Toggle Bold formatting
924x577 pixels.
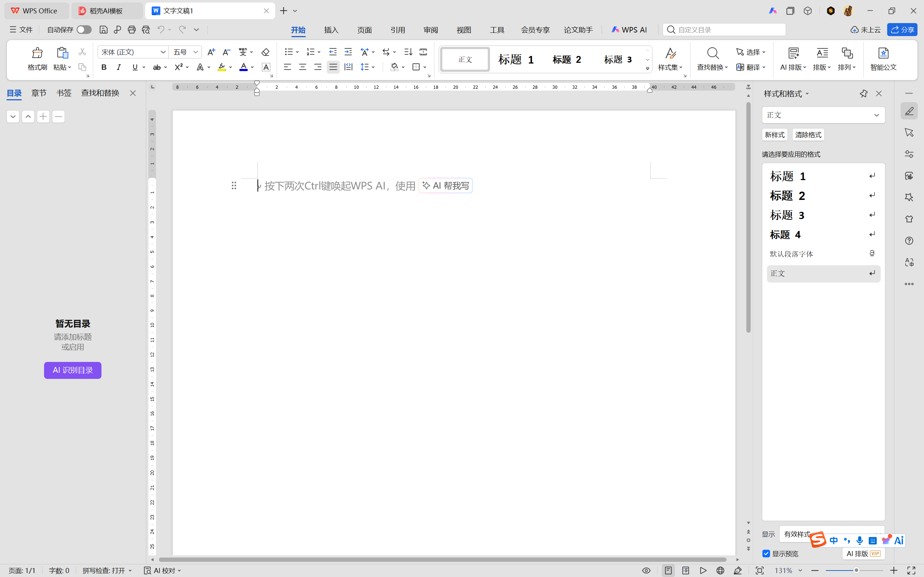(104, 67)
